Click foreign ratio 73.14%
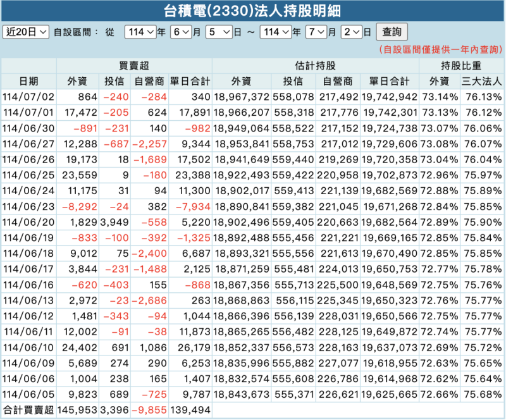The image size is (506, 420). point(440,97)
